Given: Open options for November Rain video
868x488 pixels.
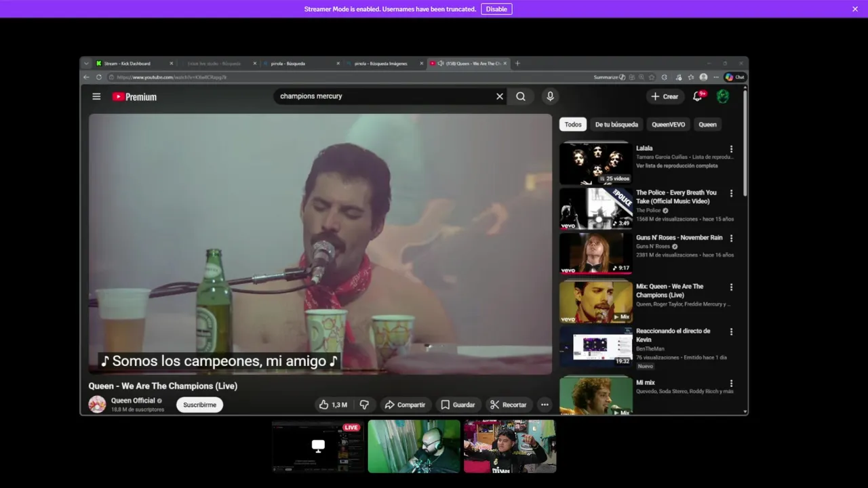Looking at the screenshot, I should (731, 239).
